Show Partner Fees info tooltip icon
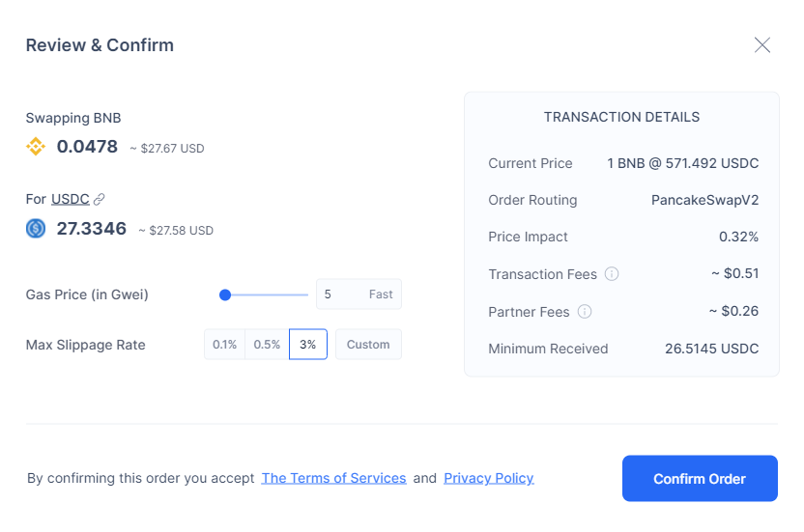This screenshot has width=804, height=532. tap(585, 312)
